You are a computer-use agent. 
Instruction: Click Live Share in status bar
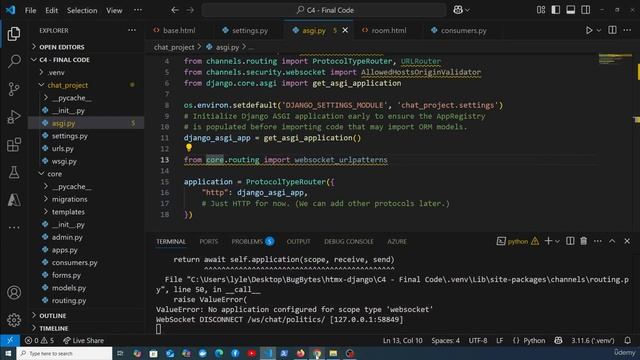point(83,340)
